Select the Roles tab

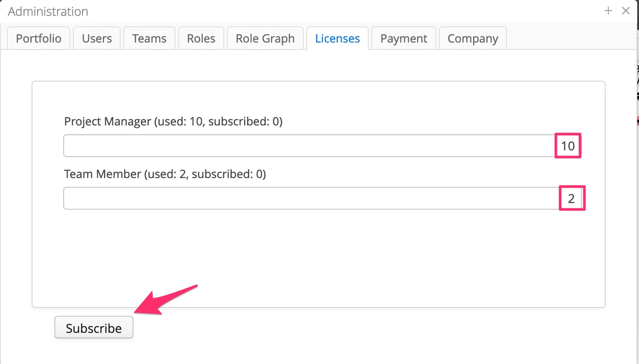pyautogui.click(x=201, y=39)
